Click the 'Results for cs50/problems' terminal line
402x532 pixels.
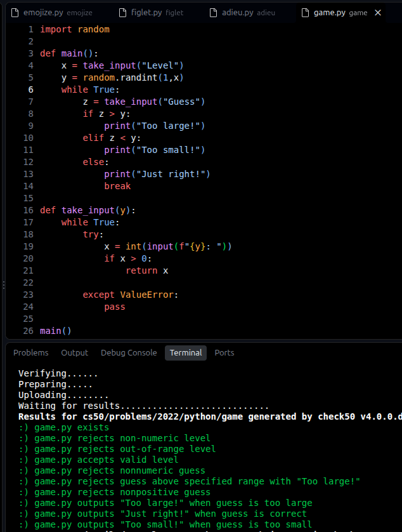[210, 417]
